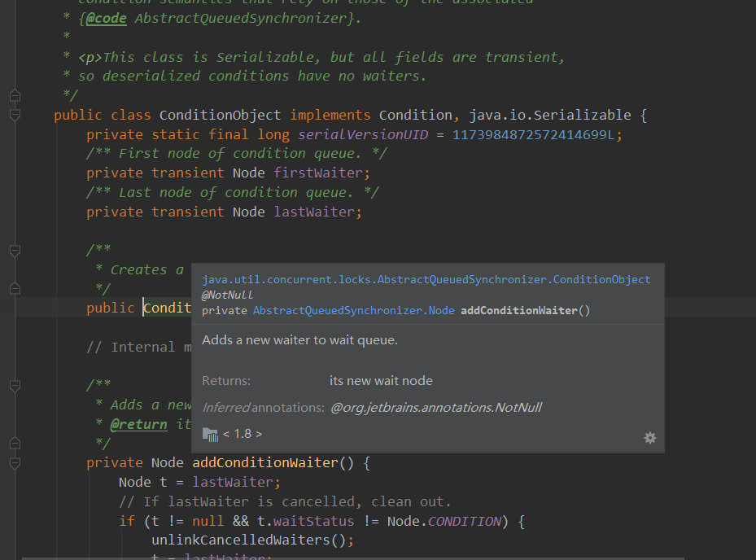Screen dimensions: 756x560
Task: Place caret on ConditionObject class name
Action: coord(221,116)
